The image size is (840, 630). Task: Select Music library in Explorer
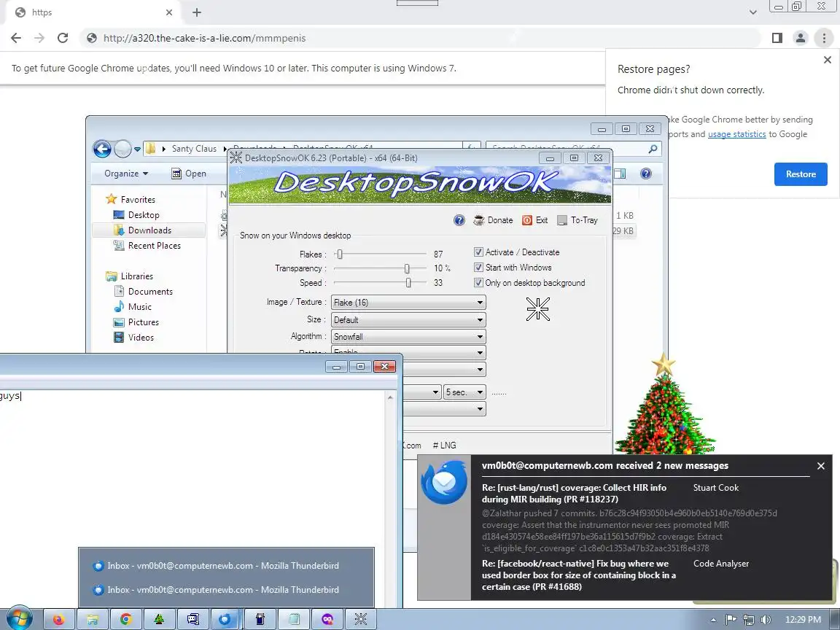[x=133, y=307]
